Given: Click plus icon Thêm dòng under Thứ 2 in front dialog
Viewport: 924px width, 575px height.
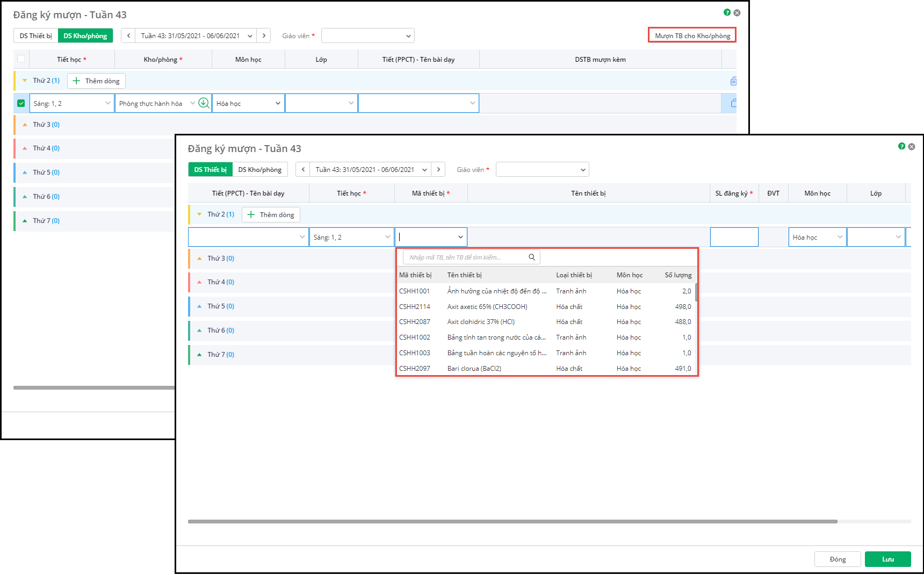Looking at the screenshot, I should click(x=251, y=215).
